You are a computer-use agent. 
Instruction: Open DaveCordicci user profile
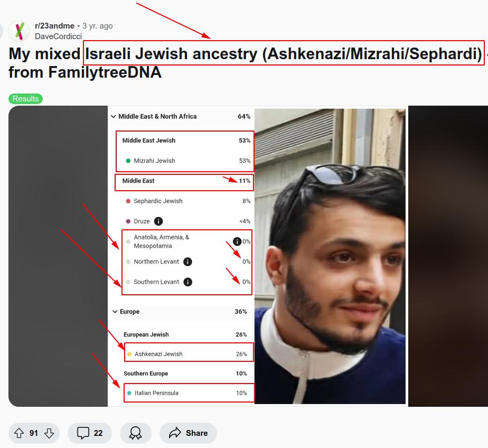pyautogui.click(x=58, y=36)
